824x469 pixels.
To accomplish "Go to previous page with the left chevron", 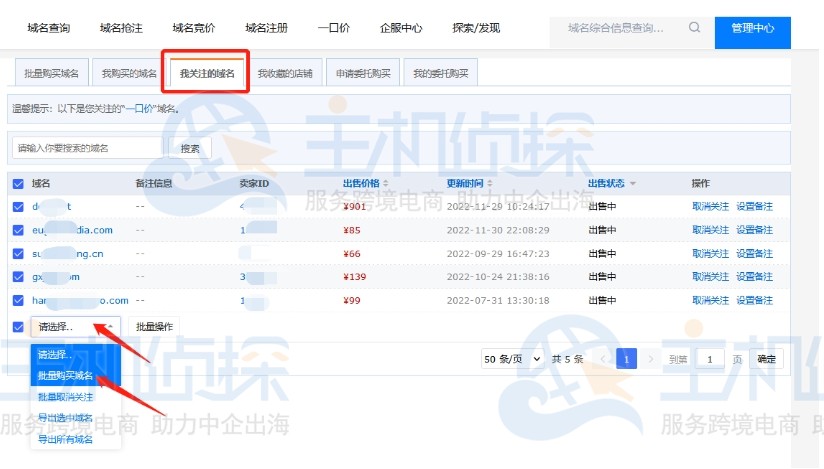I will point(603,359).
